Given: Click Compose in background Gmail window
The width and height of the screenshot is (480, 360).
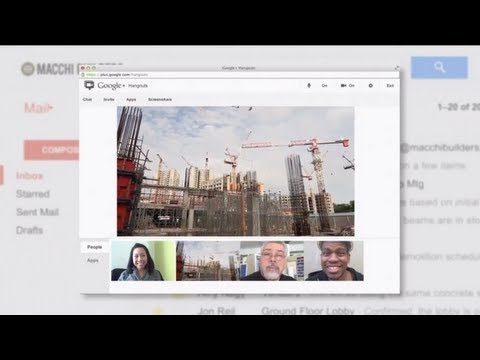Looking at the screenshot, I should [x=52, y=150].
